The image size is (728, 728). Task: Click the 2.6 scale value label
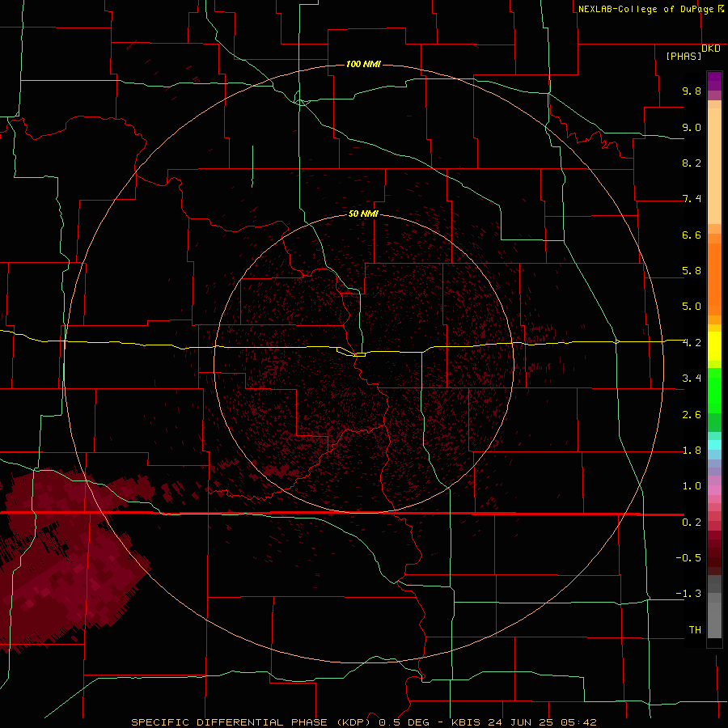coord(692,415)
